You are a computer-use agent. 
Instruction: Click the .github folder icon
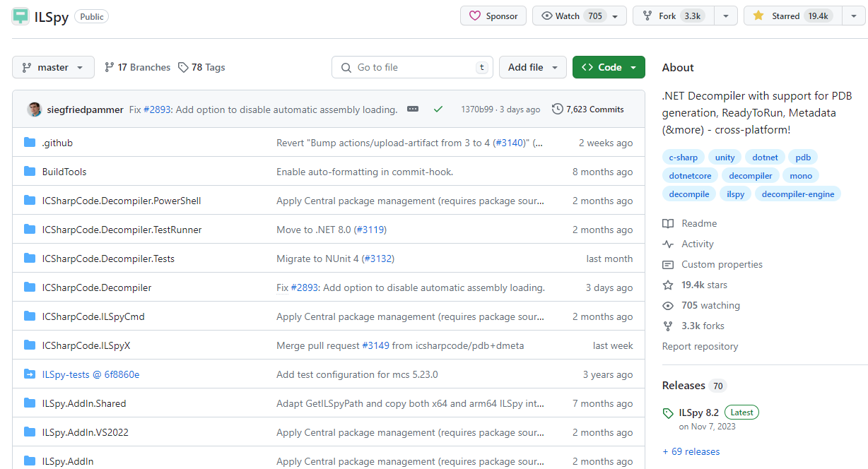pos(30,143)
